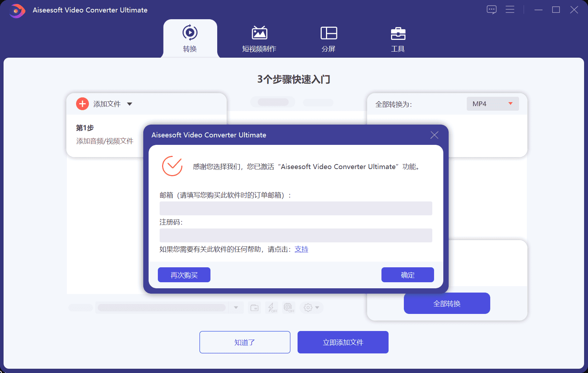
Task: Close the registration dialog with X
Action: coord(434,135)
